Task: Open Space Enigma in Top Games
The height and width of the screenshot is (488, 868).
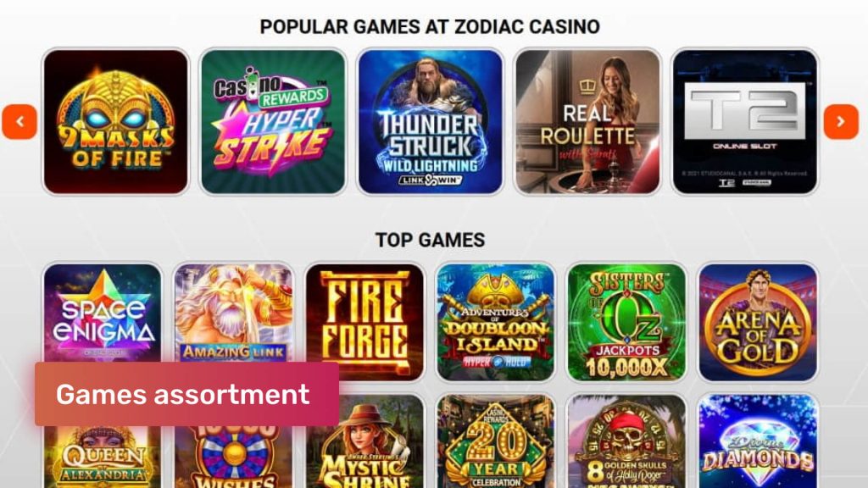Action: [x=103, y=313]
